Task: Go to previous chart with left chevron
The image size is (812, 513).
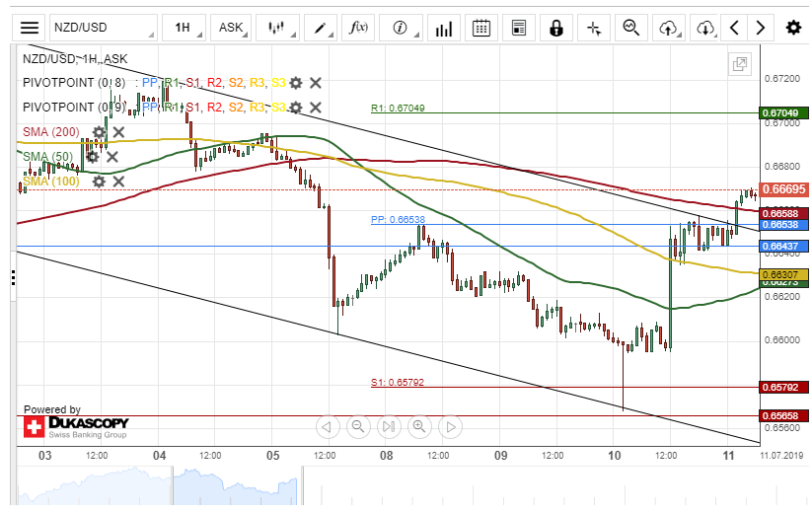Action: pos(734,28)
